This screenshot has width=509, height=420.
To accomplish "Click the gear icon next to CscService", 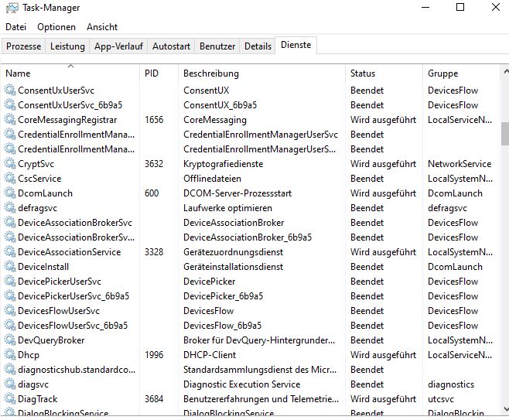I will (x=10, y=178).
